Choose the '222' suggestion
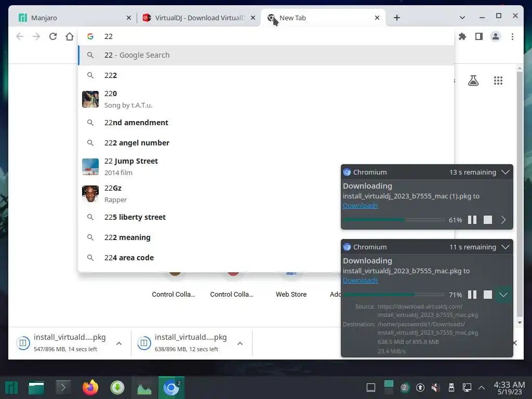The image size is (532, 399). 266,75
